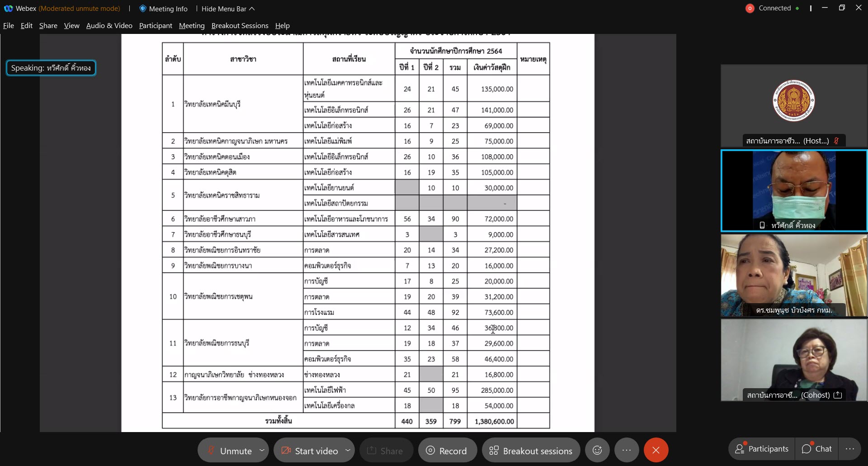Open the emoji reactions icon
The image size is (868, 466).
[597, 450]
